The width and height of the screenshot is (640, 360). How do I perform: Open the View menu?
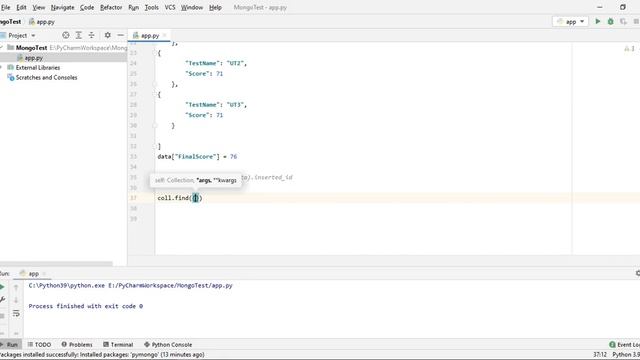pos(39,7)
